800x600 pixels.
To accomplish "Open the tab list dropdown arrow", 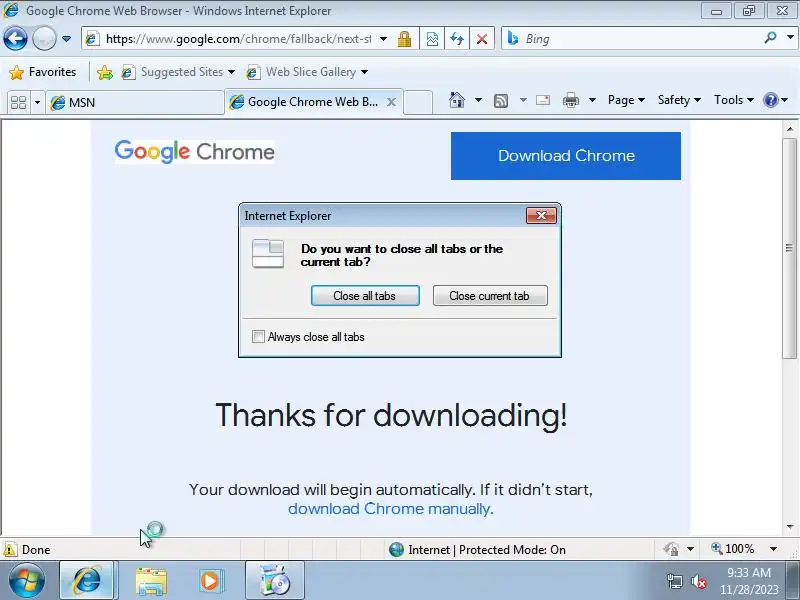I will 37,102.
